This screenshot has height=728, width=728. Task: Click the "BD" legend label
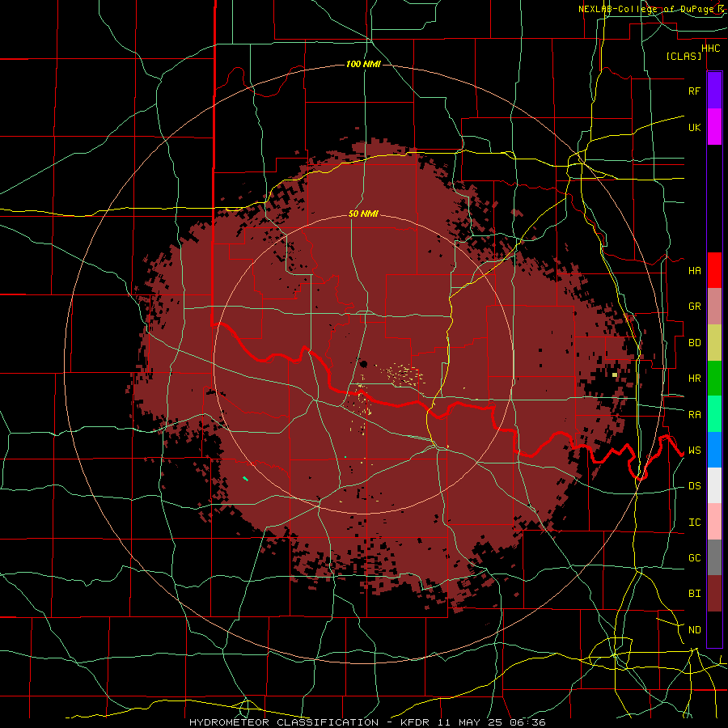pos(694,343)
